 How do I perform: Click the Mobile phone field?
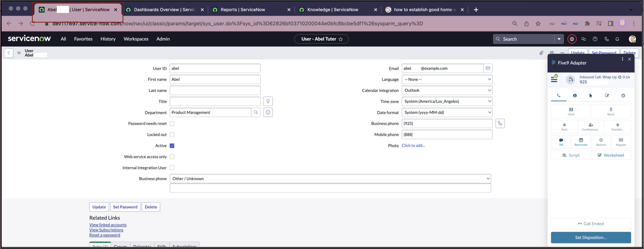(x=447, y=134)
